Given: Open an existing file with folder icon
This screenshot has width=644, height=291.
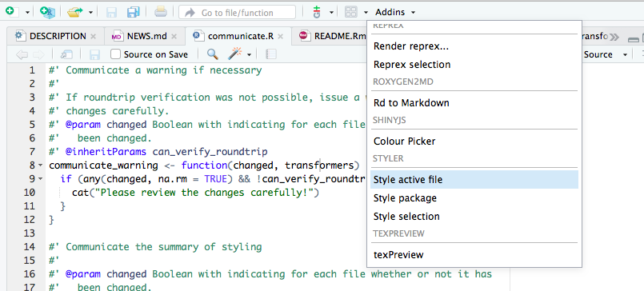Looking at the screenshot, I should (x=74, y=12).
